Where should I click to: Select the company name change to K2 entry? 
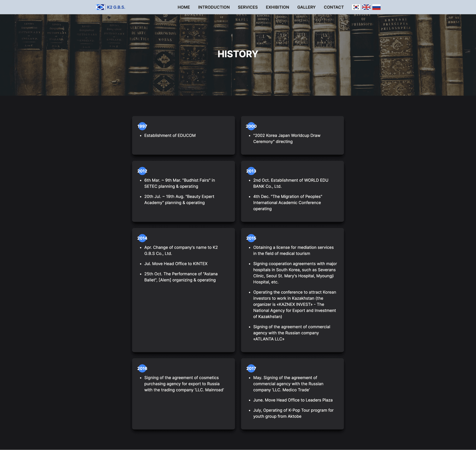click(181, 251)
